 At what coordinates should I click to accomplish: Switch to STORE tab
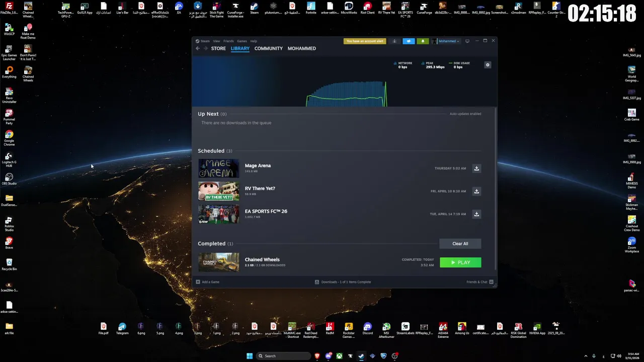coord(218,48)
